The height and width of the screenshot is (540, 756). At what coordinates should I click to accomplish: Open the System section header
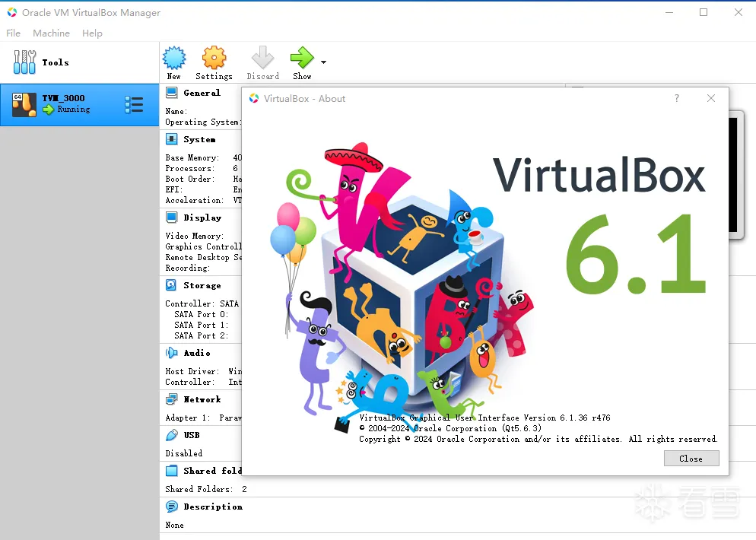click(199, 139)
